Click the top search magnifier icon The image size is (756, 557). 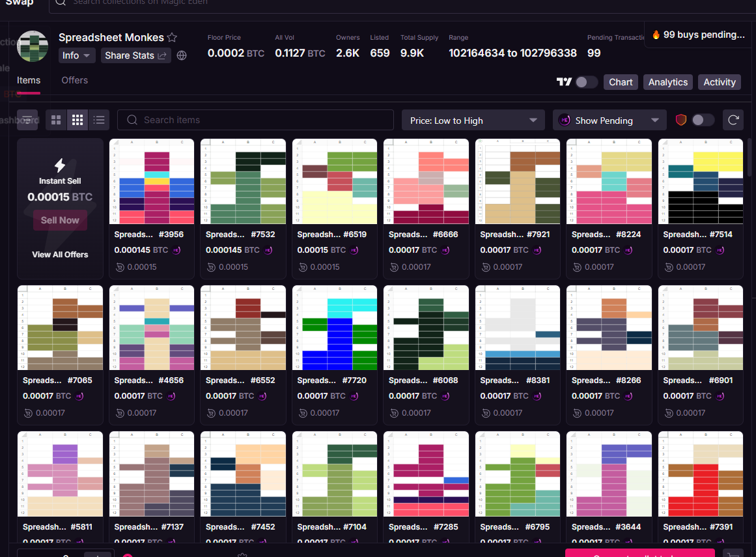(x=61, y=3)
